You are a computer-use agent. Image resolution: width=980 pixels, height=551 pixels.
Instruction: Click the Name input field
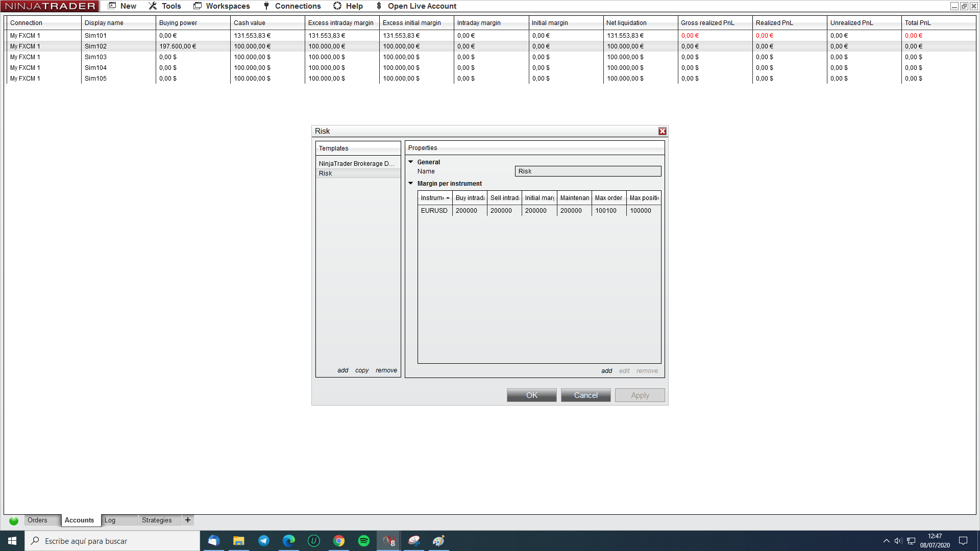click(587, 171)
